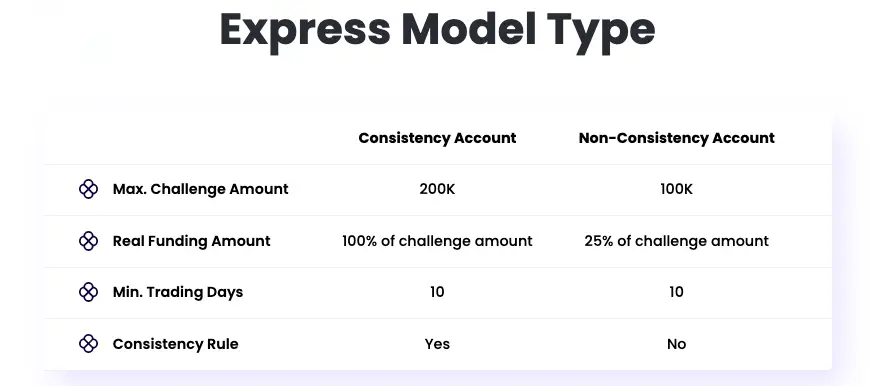870x386 pixels.
Task: Click the No value for Consistency Rule
Action: coord(676,344)
